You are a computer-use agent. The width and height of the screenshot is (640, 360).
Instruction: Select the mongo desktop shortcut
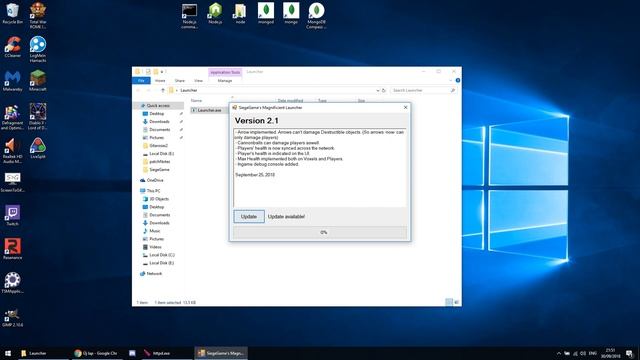[x=291, y=14]
